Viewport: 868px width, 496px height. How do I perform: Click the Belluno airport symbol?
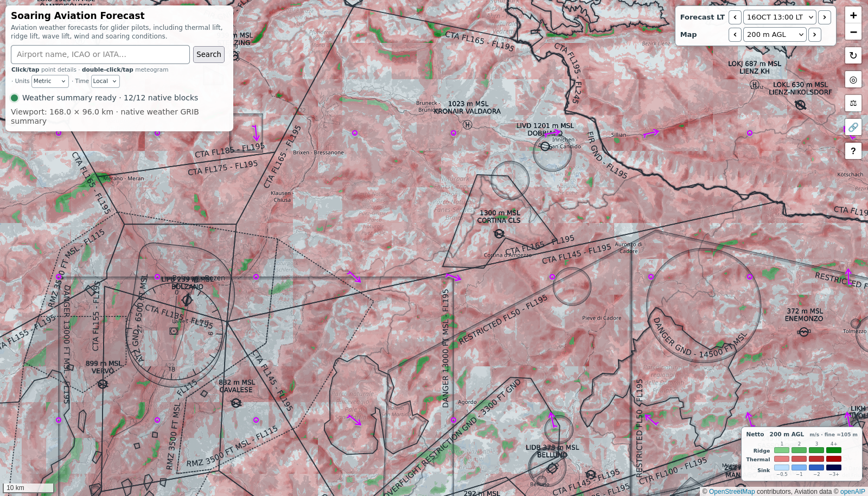pyautogui.click(x=552, y=467)
